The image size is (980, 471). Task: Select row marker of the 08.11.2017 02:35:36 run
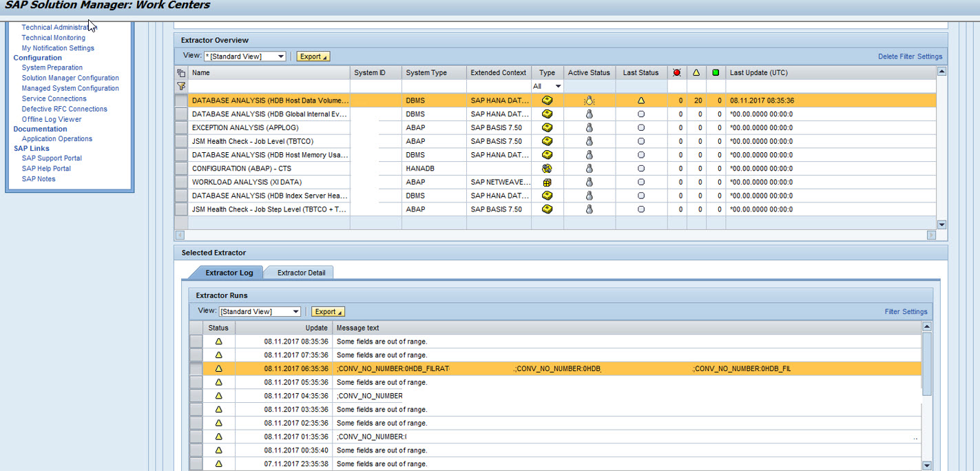point(196,423)
